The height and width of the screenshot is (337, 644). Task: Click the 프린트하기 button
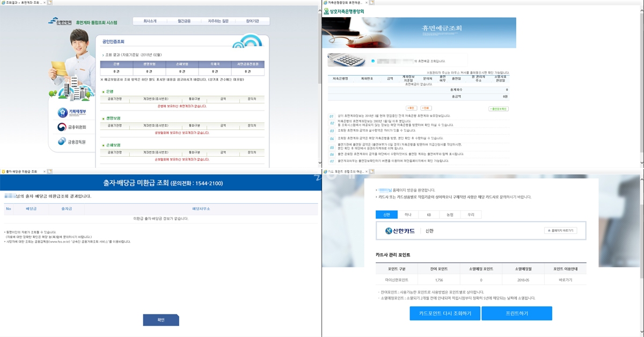pos(516,313)
